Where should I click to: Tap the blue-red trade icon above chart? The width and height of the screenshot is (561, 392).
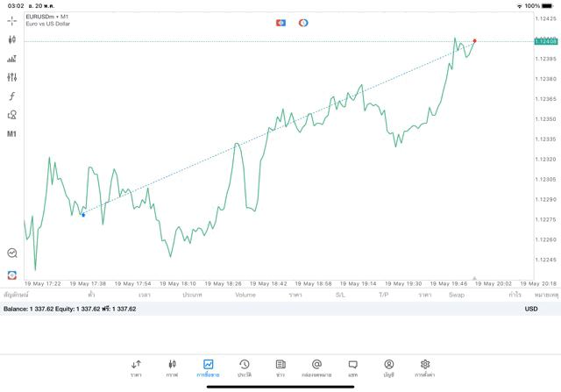coord(280,23)
